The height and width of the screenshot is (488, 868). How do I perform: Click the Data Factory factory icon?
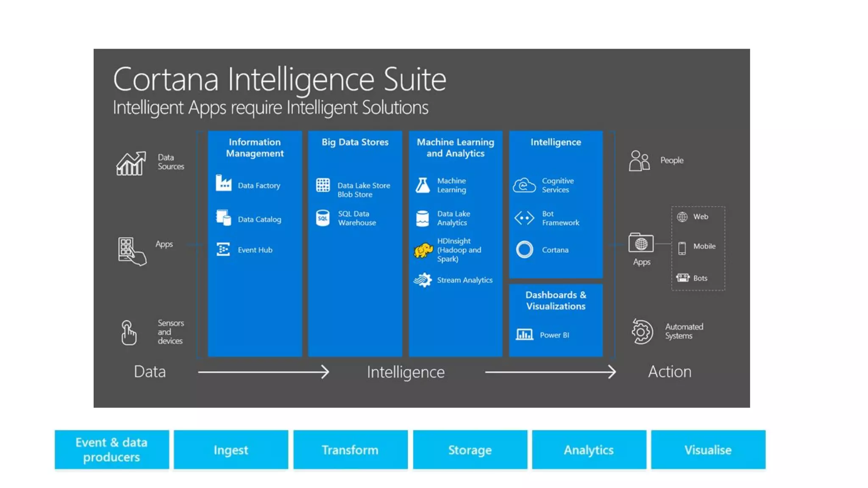pyautogui.click(x=223, y=183)
